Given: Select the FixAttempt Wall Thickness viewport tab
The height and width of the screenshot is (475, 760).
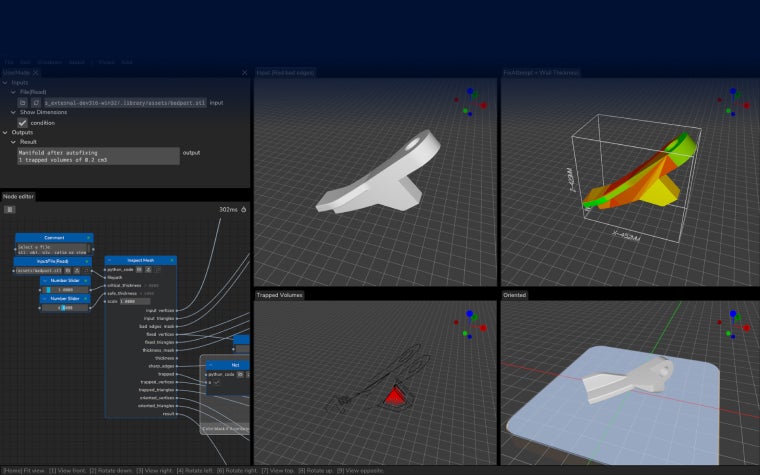Looking at the screenshot, I should [x=541, y=73].
